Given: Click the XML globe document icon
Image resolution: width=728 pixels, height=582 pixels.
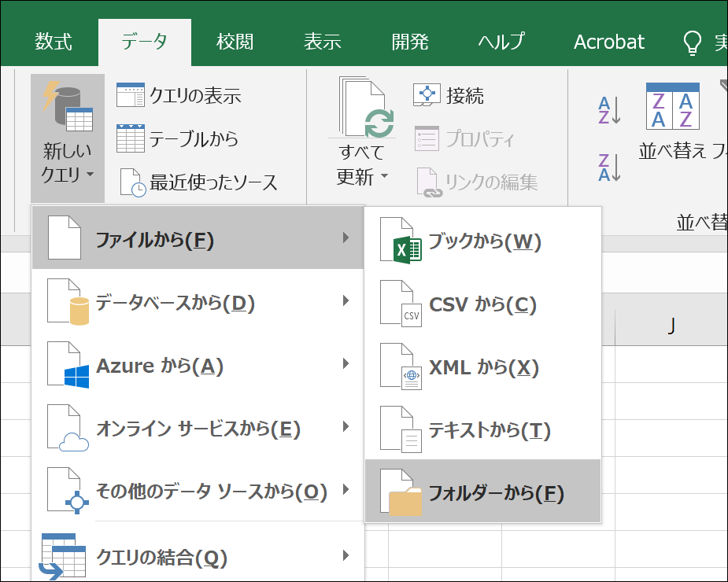Looking at the screenshot, I should [401, 367].
